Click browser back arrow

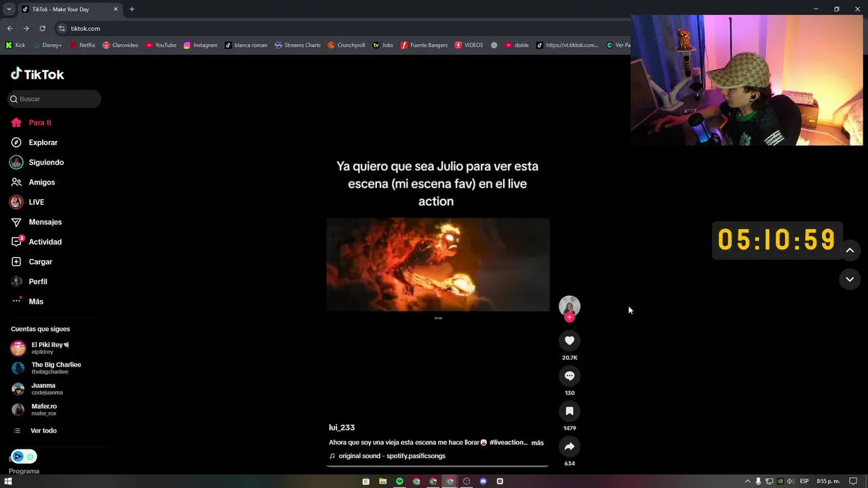coord(9,28)
